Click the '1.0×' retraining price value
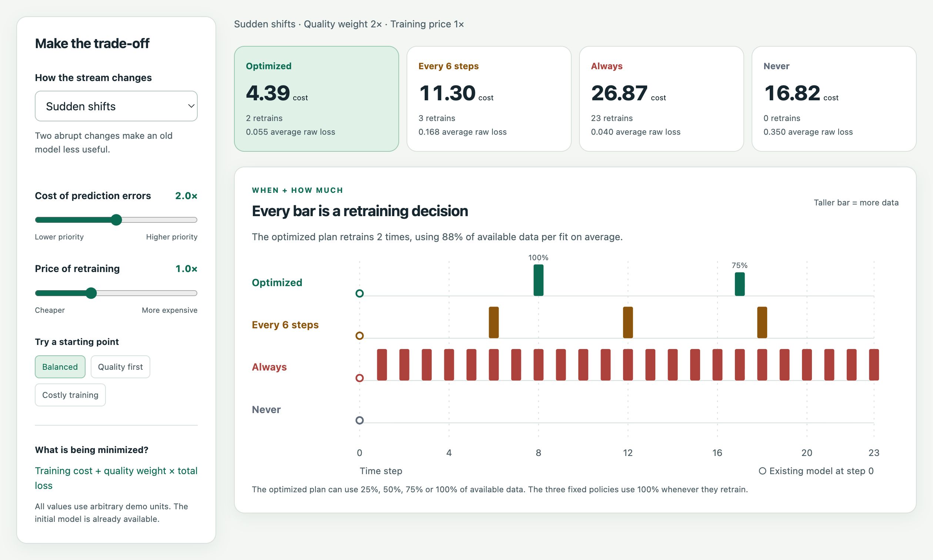 [186, 269]
